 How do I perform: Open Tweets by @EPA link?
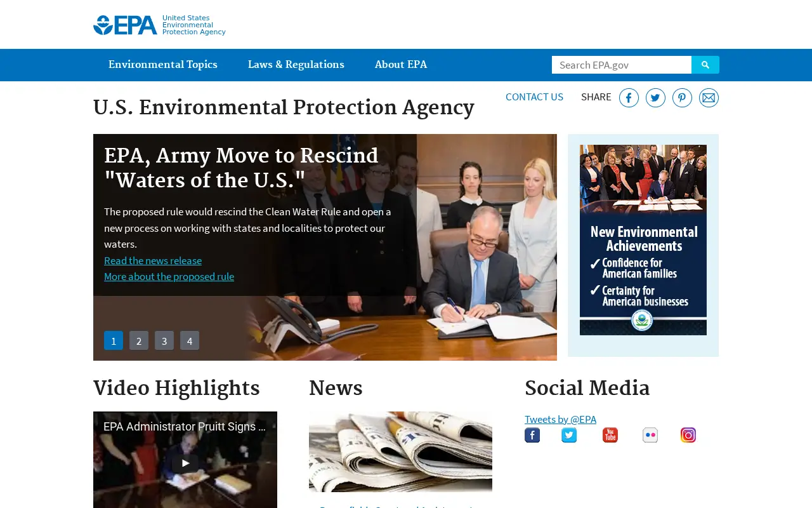pyautogui.click(x=560, y=419)
